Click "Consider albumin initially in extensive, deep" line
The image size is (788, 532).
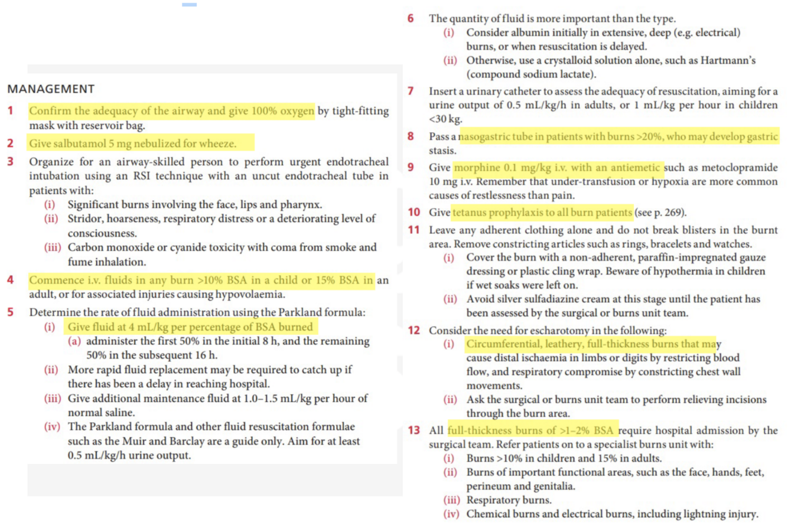click(603, 32)
